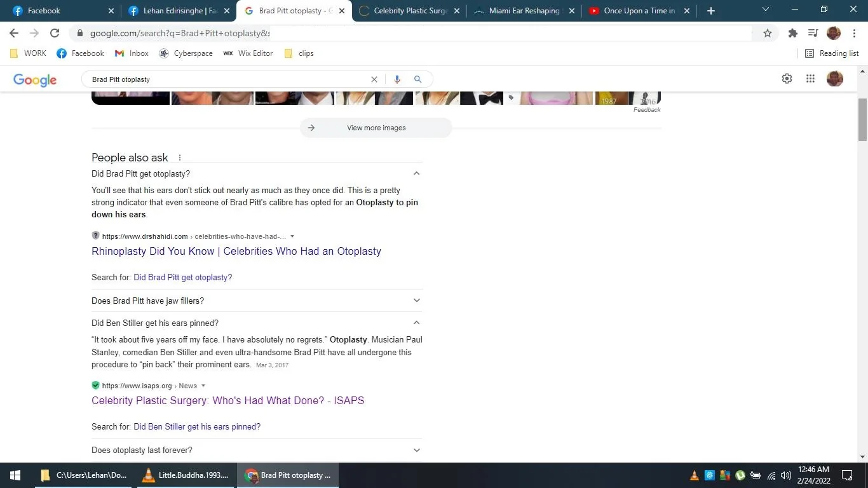Open the Little.Buddha VLC taskbar window
Viewport: 868px width, 488px height.
pyautogui.click(x=185, y=475)
